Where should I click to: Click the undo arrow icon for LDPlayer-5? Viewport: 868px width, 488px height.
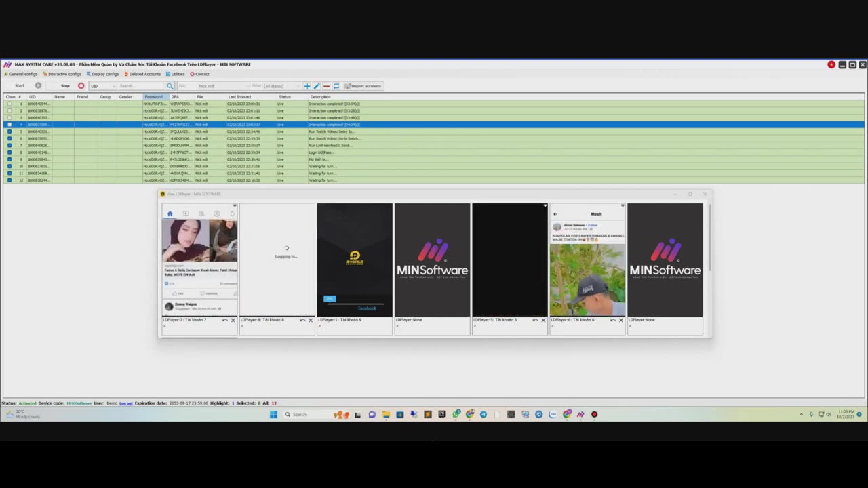[x=535, y=320]
